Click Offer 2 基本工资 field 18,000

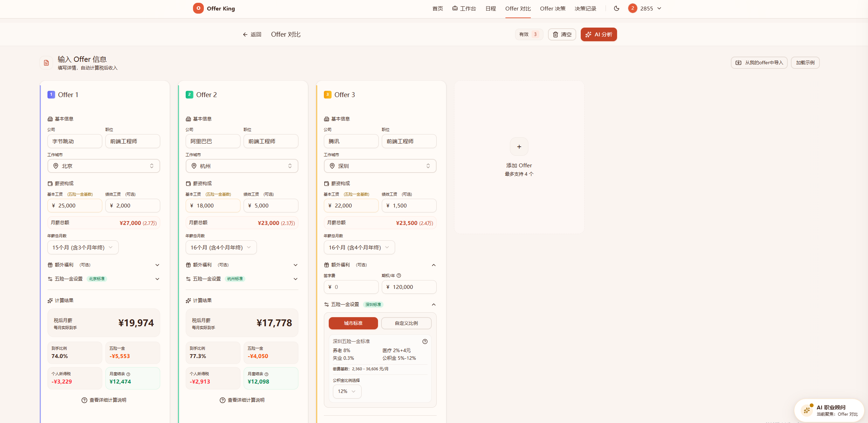tap(213, 206)
